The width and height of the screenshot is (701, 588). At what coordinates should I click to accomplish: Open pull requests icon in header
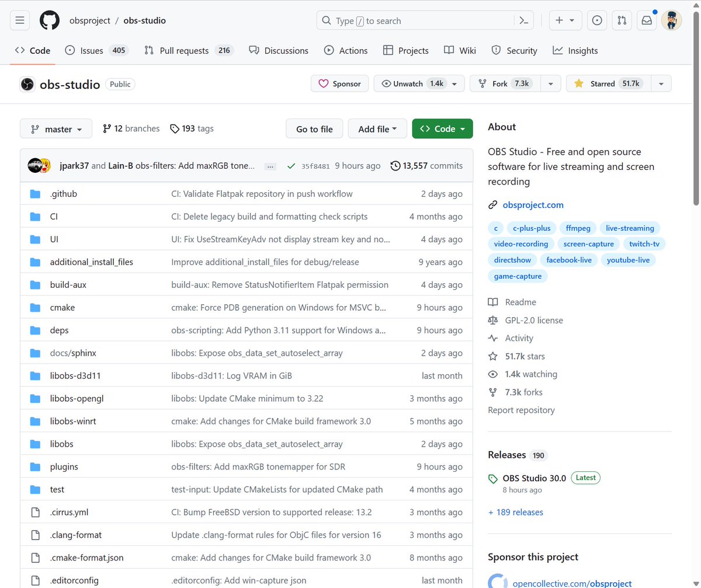(622, 20)
